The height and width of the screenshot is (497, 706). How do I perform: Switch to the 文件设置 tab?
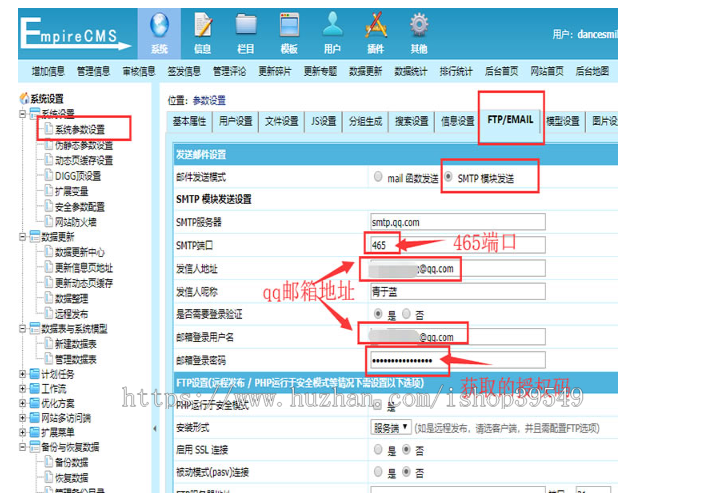point(281,122)
